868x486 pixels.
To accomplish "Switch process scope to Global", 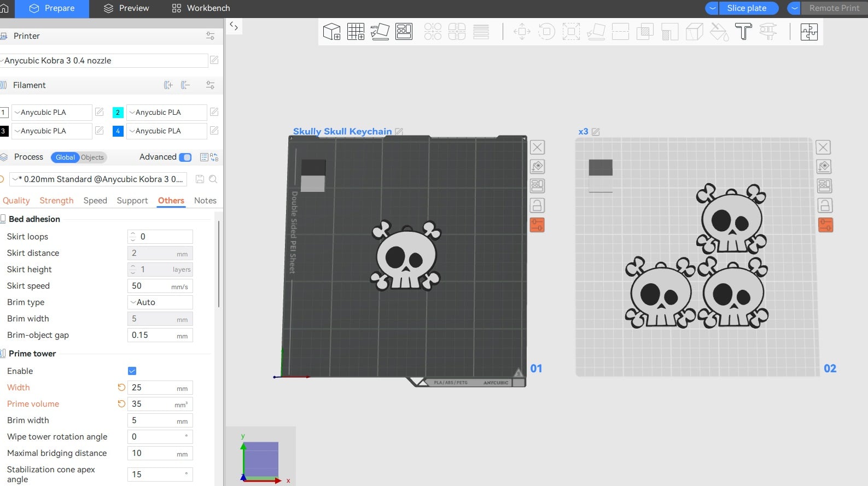I will pyautogui.click(x=65, y=157).
